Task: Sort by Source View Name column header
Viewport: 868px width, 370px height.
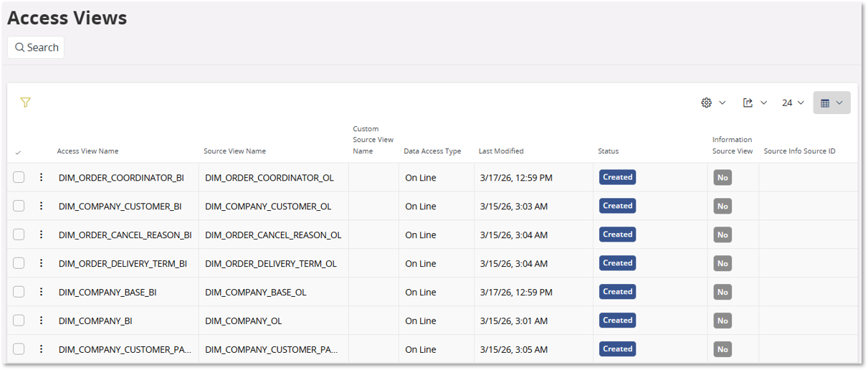Action: coord(234,151)
